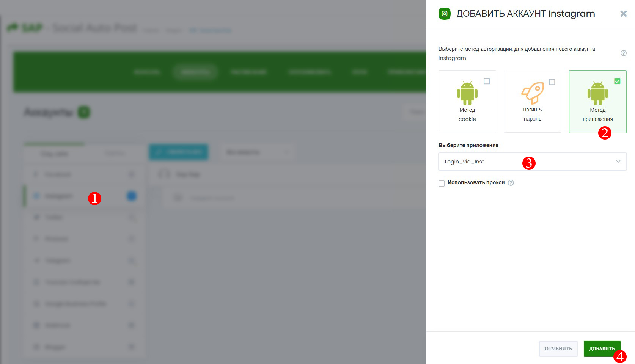The width and height of the screenshot is (635, 364).
Task: Click the green ДОБАВИТЬ button
Action: click(x=602, y=349)
